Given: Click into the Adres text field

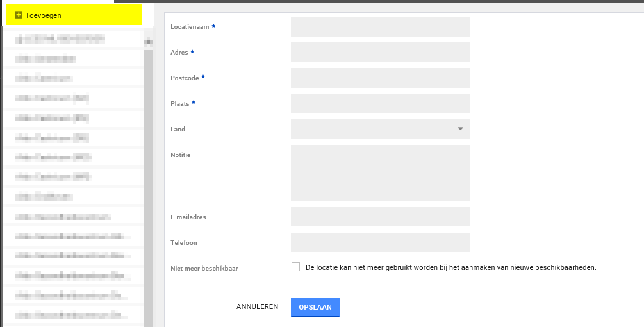Looking at the screenshot, I should pyautogui.click(x=380, y=52).
